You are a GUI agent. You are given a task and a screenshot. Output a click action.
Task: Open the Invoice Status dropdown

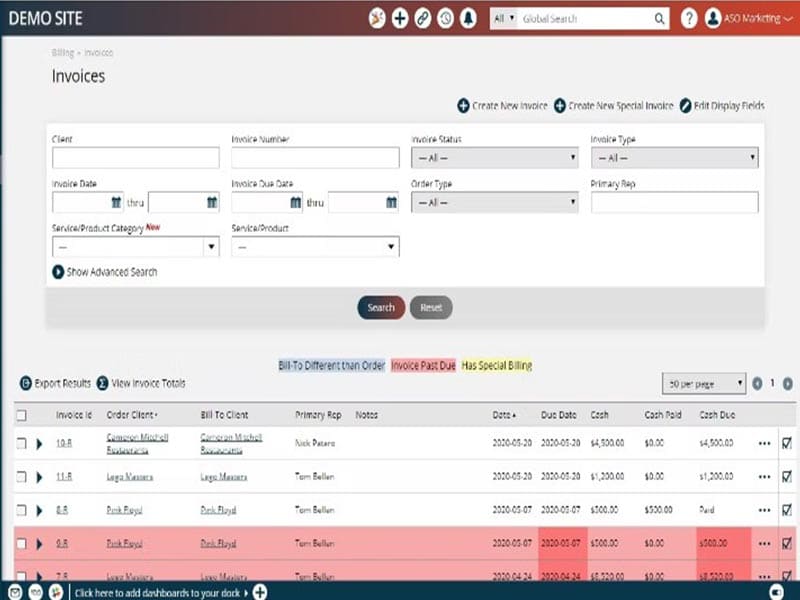(495, 158)
